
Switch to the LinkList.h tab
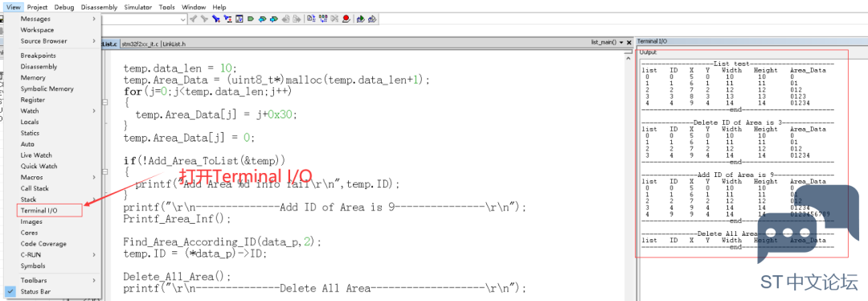(174, 43)
